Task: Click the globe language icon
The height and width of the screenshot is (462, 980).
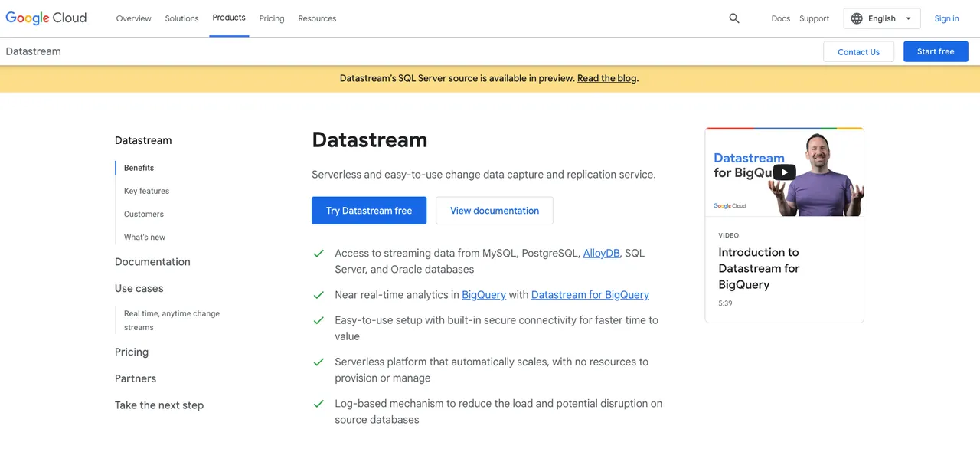Action: click(857, 18)
